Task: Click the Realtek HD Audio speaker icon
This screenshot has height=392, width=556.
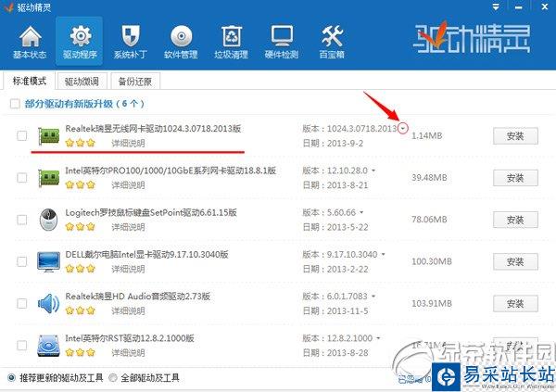Action: coord(48,304)
